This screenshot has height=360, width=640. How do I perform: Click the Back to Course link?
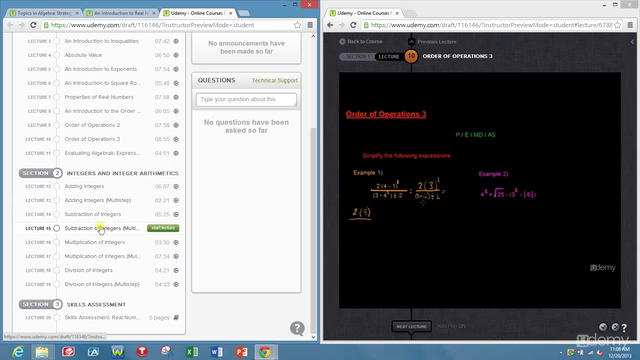pyautogui.click(x=361, y=42)
